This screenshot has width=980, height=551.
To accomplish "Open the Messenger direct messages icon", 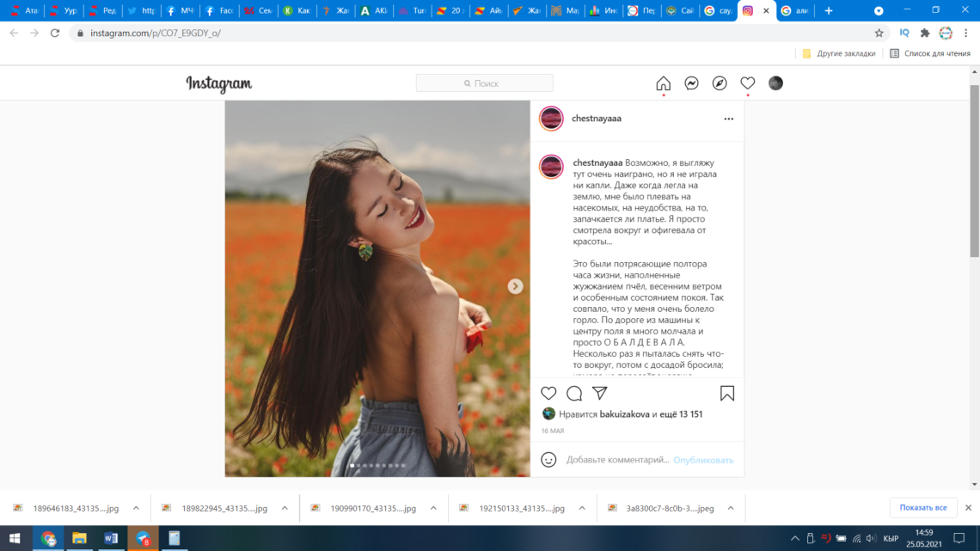I will (691, 83).
